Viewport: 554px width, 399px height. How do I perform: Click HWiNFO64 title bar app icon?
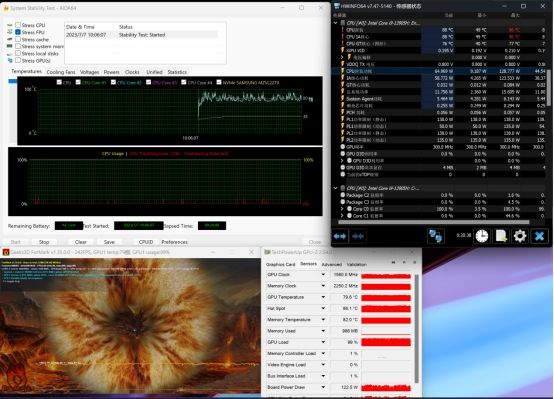tap(337, 6)
